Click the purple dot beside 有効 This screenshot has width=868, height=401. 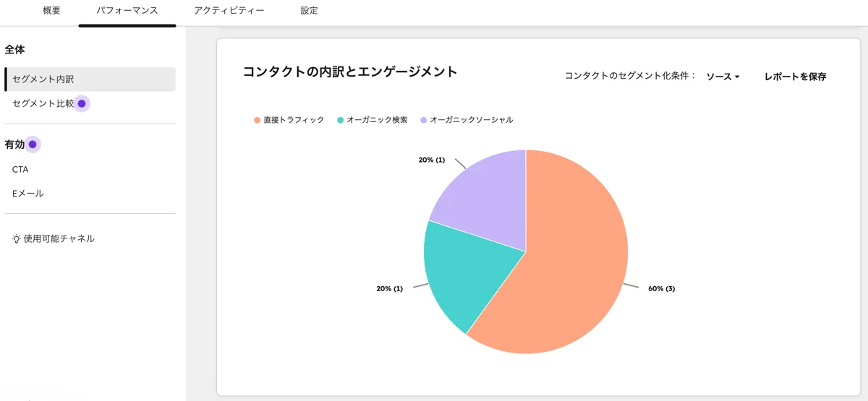click(x=33, y=145)
